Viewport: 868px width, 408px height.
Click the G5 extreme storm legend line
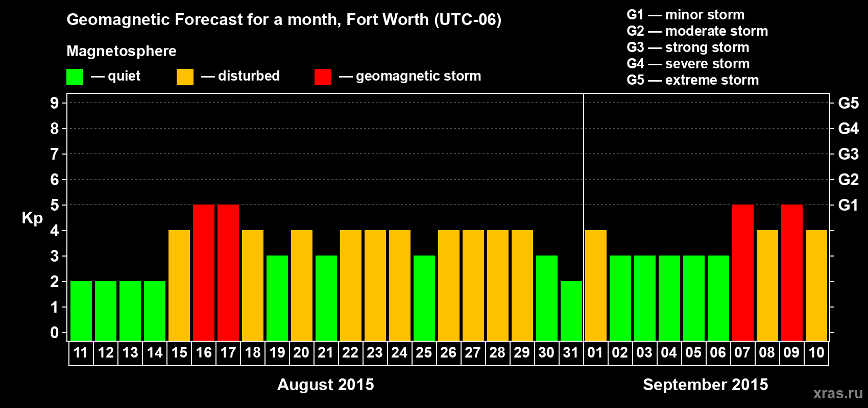click(x=693, y=80)
